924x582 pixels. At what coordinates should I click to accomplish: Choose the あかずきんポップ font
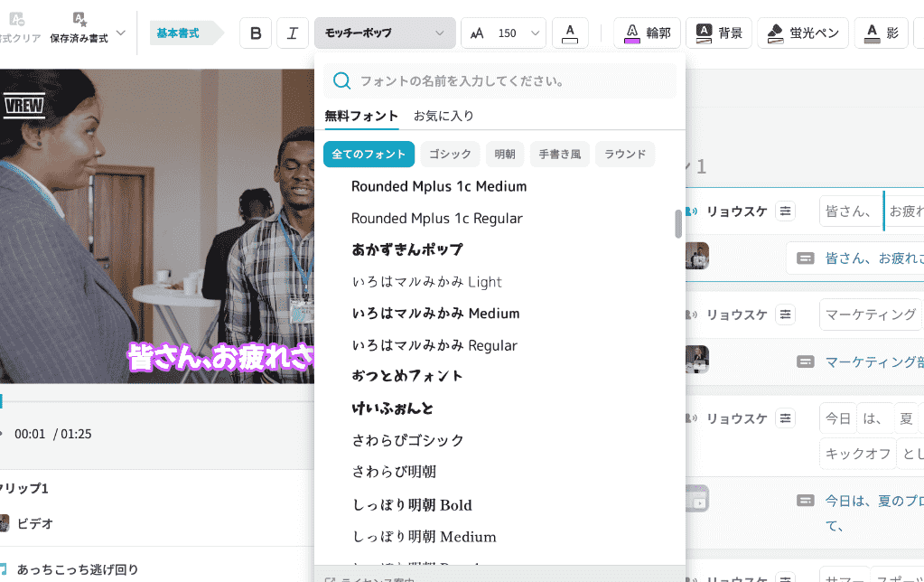point(407,250)
